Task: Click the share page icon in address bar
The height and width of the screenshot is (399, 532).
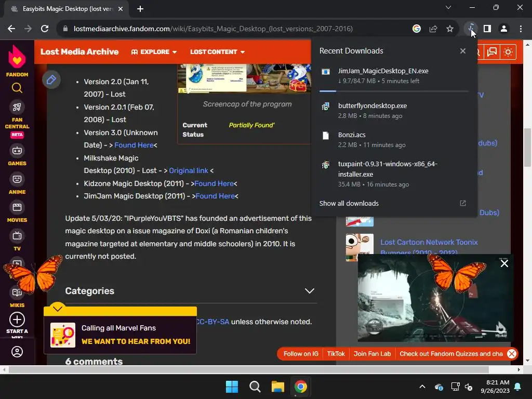Action: pyautogui.click(x=433, y=29)
